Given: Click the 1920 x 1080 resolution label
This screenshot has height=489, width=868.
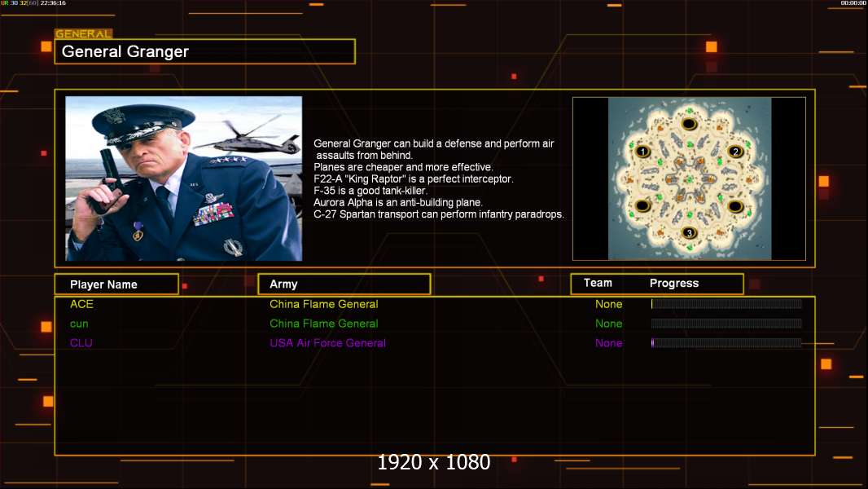Looking at the screenshot, I should point(434,462).
